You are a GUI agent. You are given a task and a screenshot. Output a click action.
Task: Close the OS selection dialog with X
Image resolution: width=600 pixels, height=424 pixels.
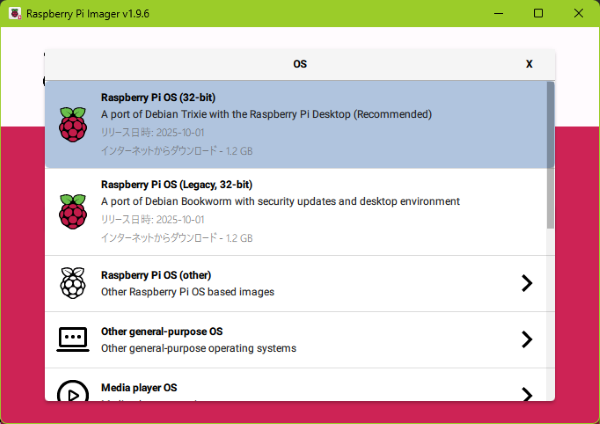tap(529, 64)
